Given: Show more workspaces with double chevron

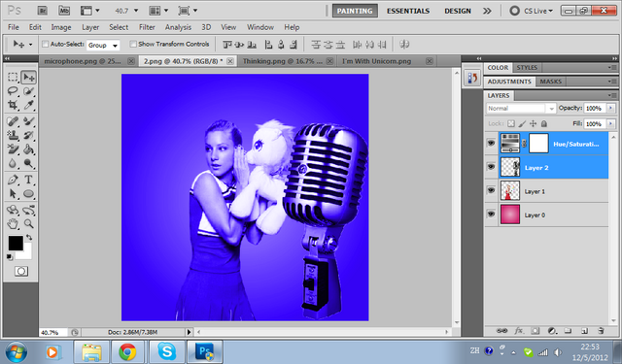Looking at the screenshot, I should (x=487, y=11).
